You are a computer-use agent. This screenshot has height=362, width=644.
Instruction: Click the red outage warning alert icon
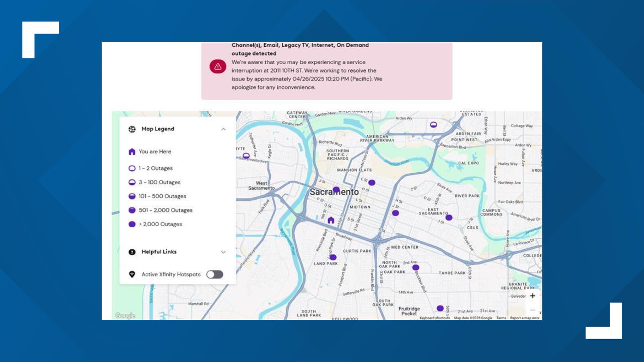[218, 66]
